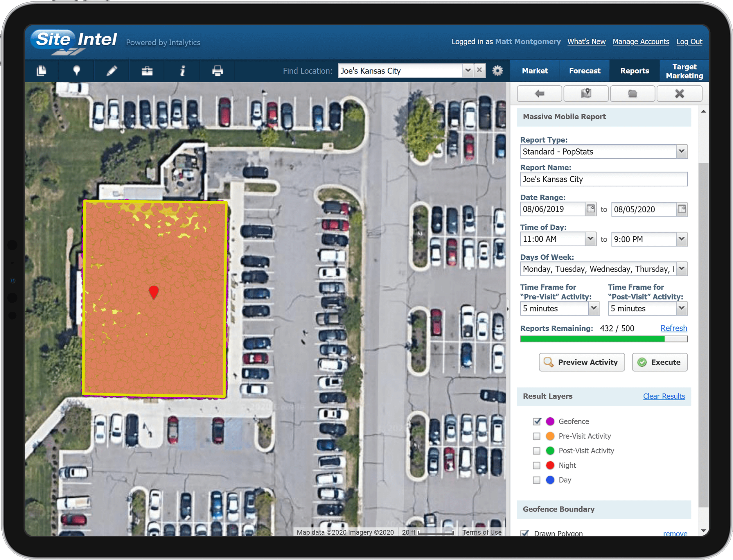The width and height of the screenshot is (733, 560).
Task: Click the Refresh reports remaining link
Action: pos(674,328)
